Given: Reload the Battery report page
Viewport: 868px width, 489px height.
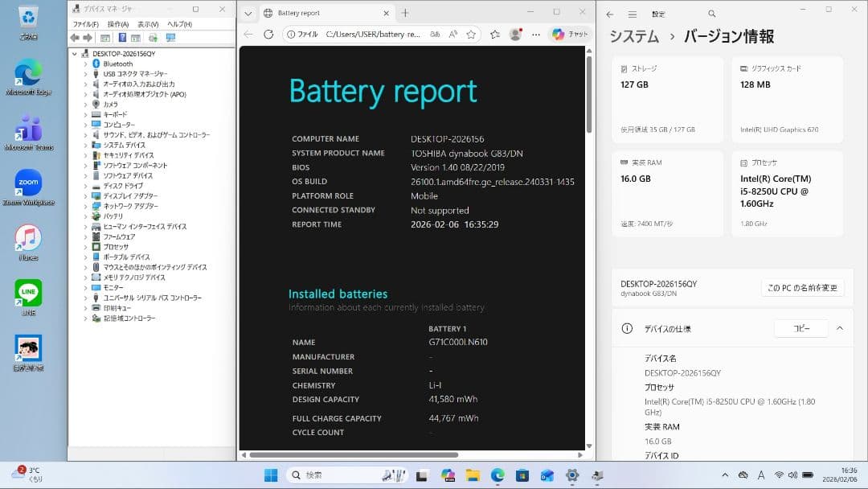Looking at the screenshot, I should pos(268,35).
